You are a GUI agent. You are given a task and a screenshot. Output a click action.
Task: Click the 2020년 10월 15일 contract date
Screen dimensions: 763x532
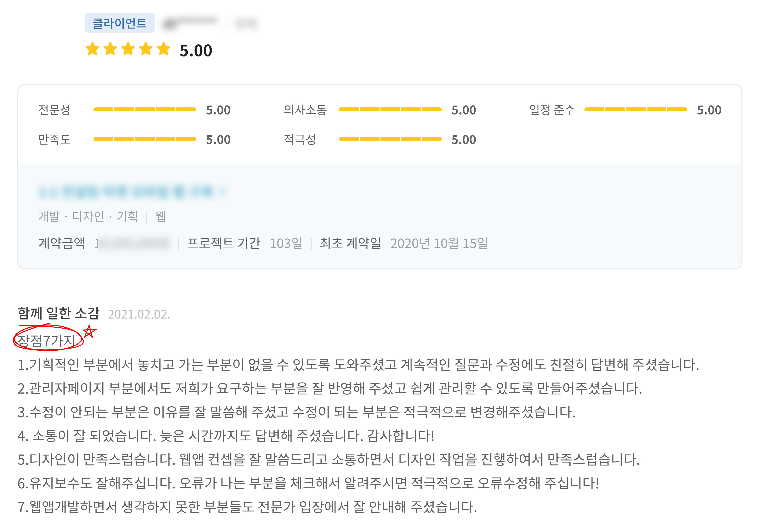pos(439,243)
